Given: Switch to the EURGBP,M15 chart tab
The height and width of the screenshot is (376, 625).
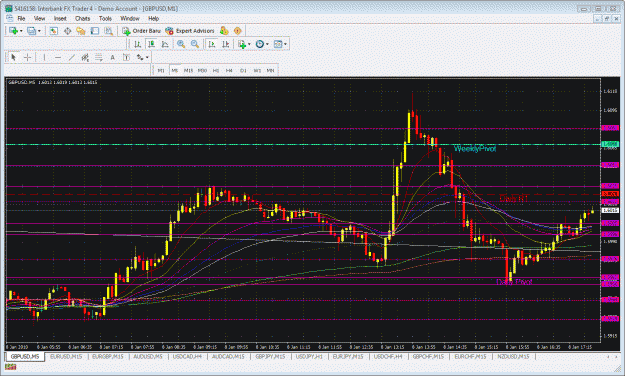Looking at the screenshot, I should coord(108,356).
